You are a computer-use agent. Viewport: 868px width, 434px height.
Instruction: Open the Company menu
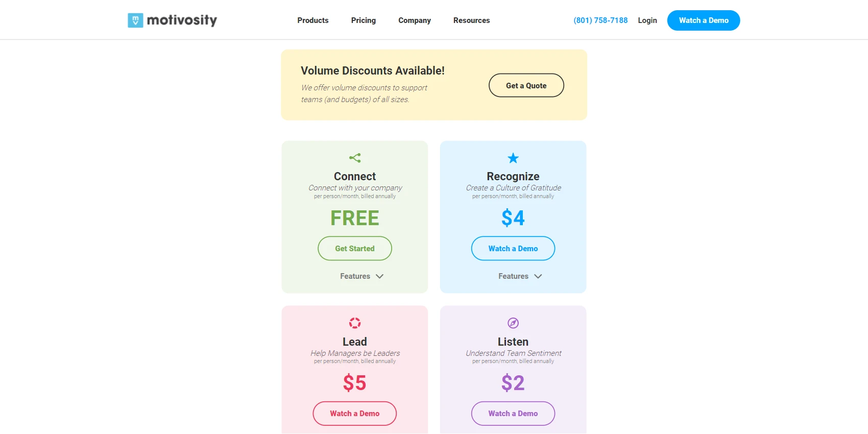[x=415, y=20]
